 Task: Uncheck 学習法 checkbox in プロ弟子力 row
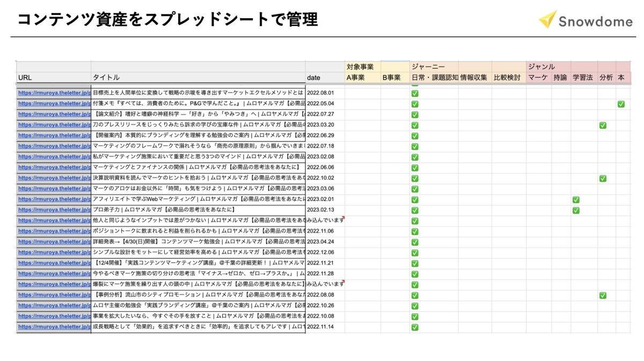[576, 210]
